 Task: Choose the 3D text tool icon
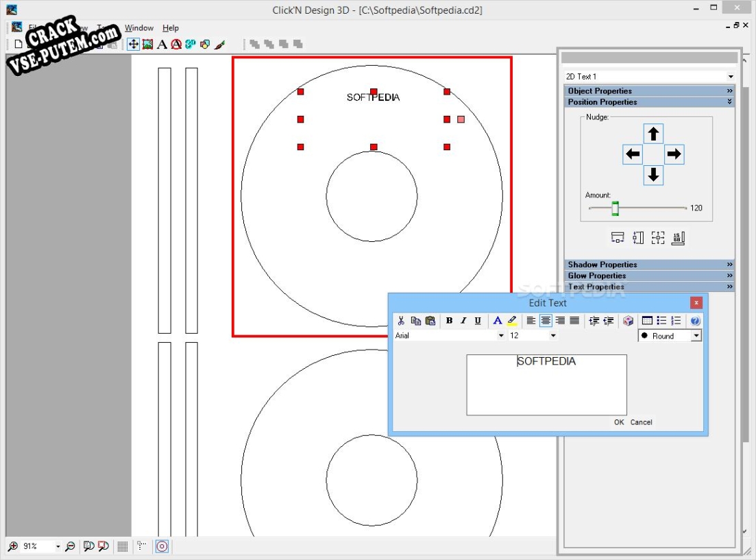tap(190, 45)
